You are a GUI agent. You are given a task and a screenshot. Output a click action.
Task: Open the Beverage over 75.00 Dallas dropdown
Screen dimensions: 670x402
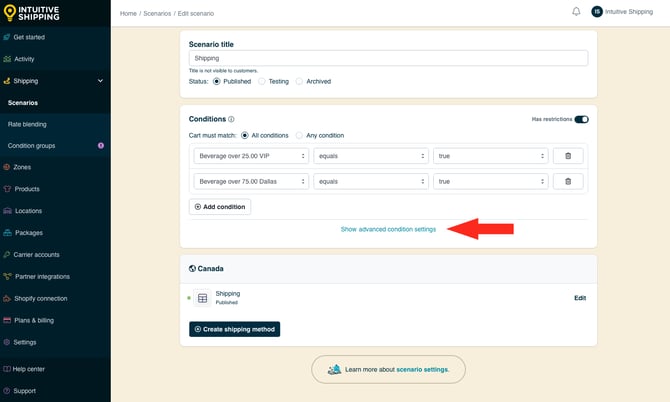251,182
